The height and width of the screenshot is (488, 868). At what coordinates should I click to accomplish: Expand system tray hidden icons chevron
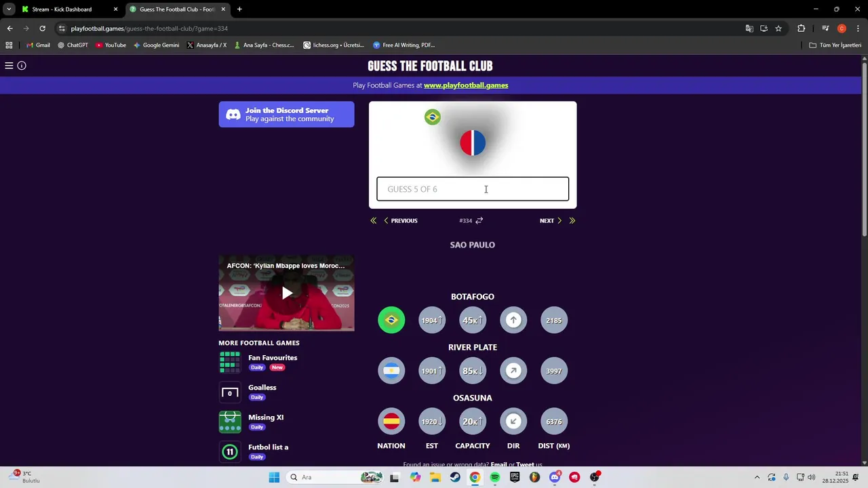tap(757, 477)
